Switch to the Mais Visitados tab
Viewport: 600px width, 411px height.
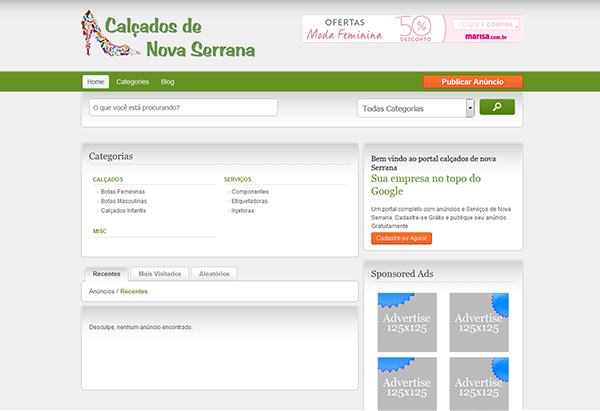tap(160, 274)
